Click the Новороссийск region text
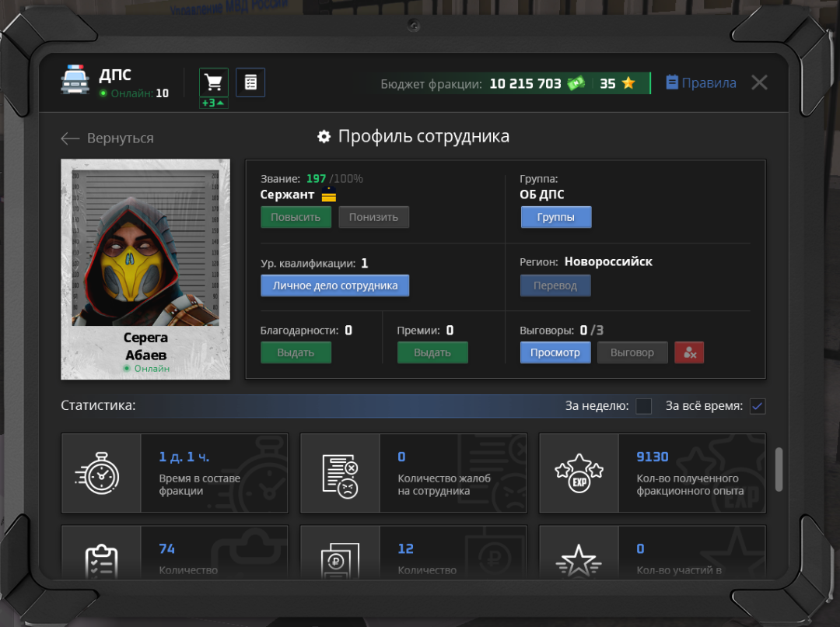 tap(608, 261)
